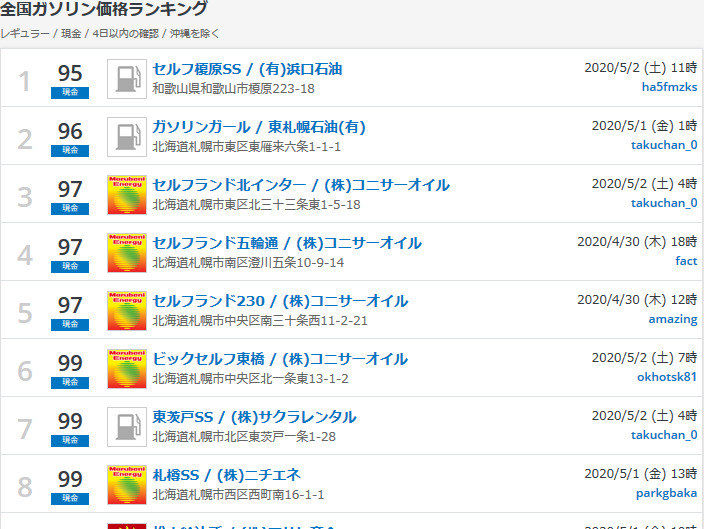View user amazing profile
Image resolution: width=704 pixels, height=529 pixels.
(x=673, y=319)
